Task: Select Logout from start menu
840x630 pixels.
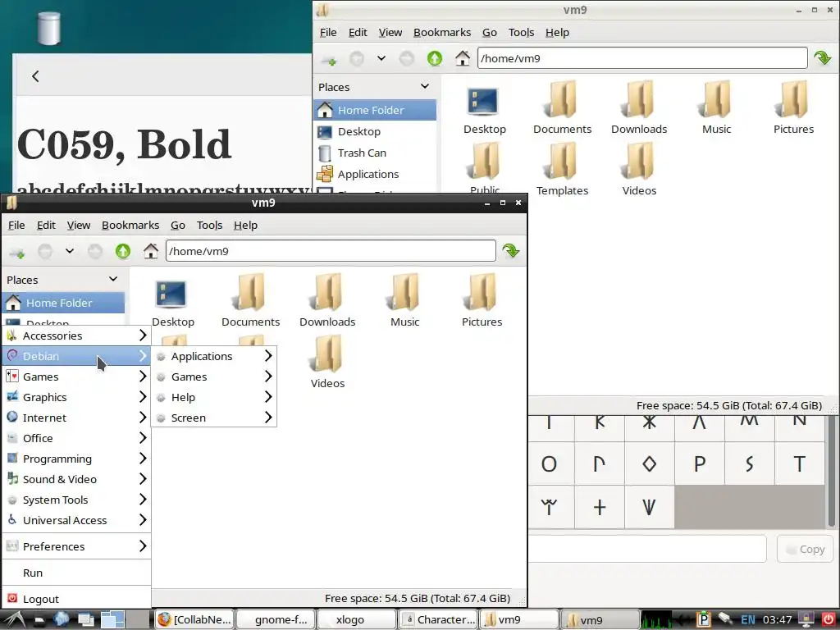Action: coord(76,598)
